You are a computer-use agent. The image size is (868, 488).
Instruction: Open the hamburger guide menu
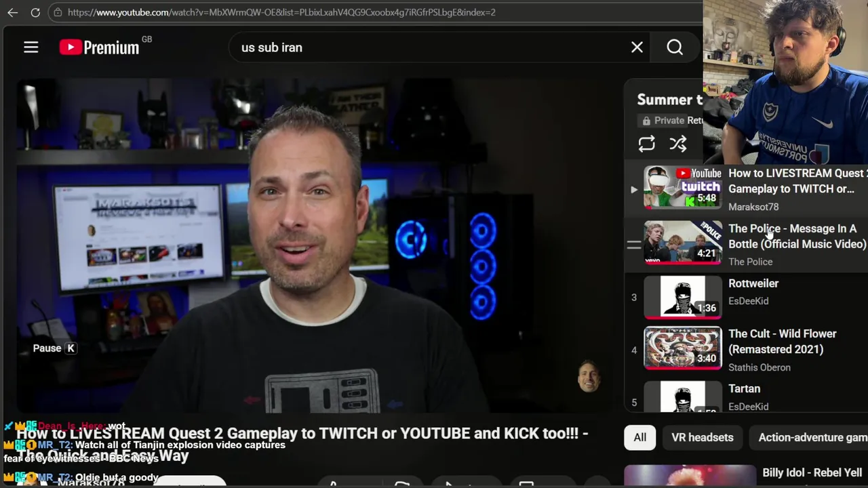click(31, 47)
